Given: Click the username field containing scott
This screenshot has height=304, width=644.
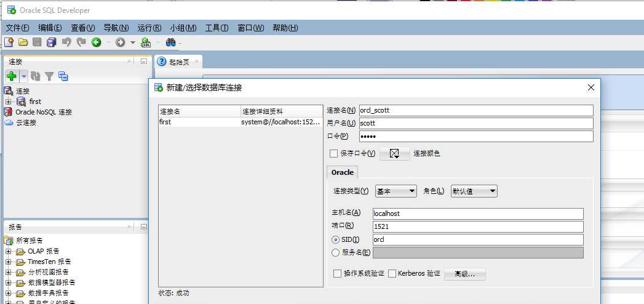Looking at the screenshot, I should (x=476, y=123).
